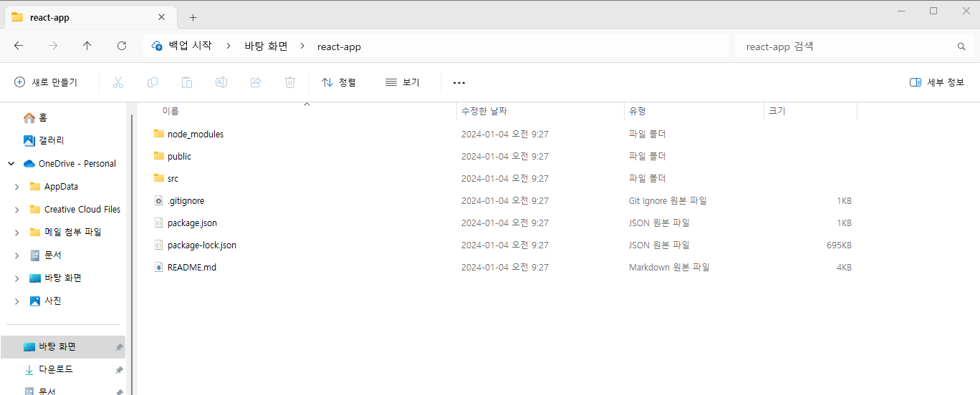Select 사진 folder in sidebar
980x395 pixels.
(x=45, y=301)
